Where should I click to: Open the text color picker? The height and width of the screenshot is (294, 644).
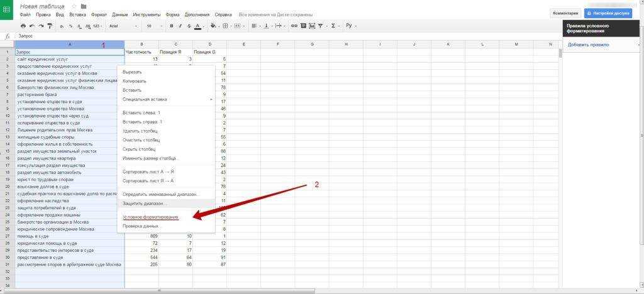pyautogui.click(x=198, y=26)
